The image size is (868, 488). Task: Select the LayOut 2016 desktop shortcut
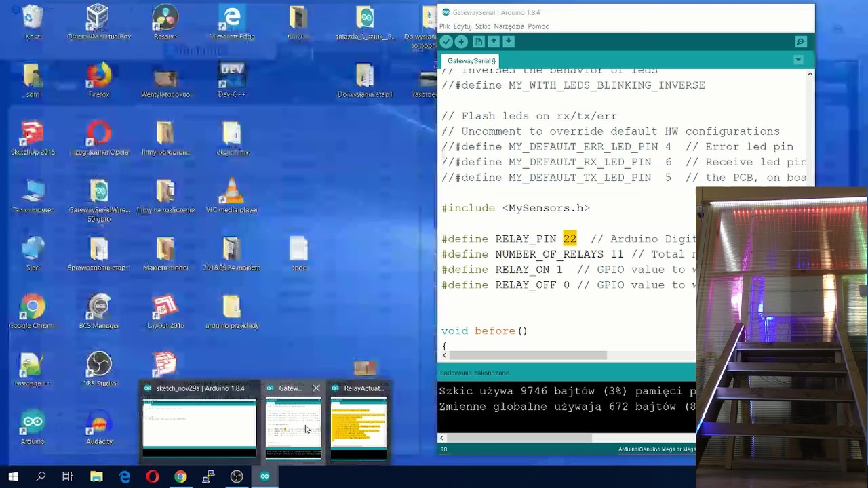pyautogui.click(x=165, y=312)
